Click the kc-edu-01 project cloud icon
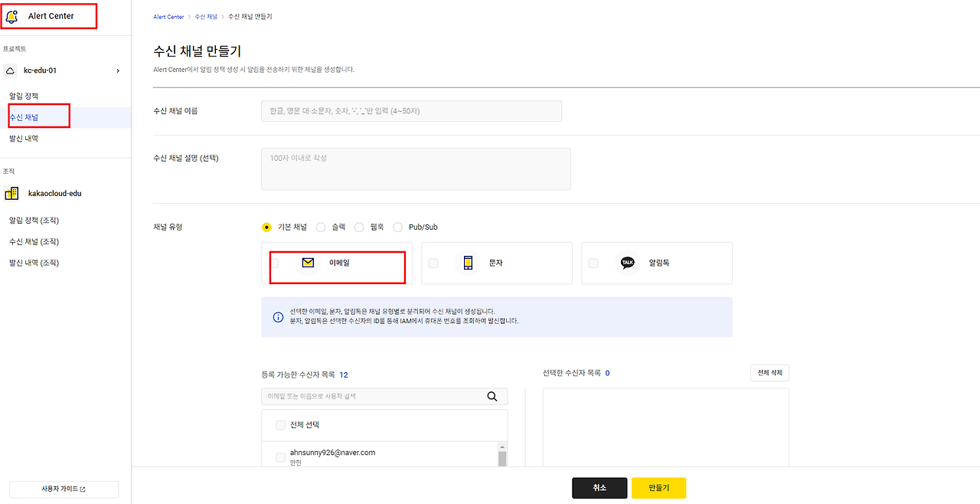This screenshot has width=980, height=504. 10,70
